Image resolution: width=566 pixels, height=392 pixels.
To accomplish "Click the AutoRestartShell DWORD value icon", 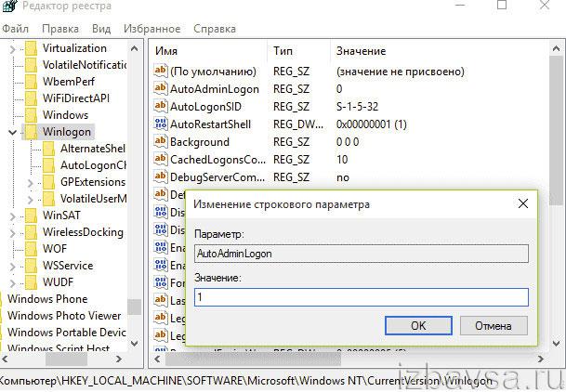I will (x=160, y=124).
